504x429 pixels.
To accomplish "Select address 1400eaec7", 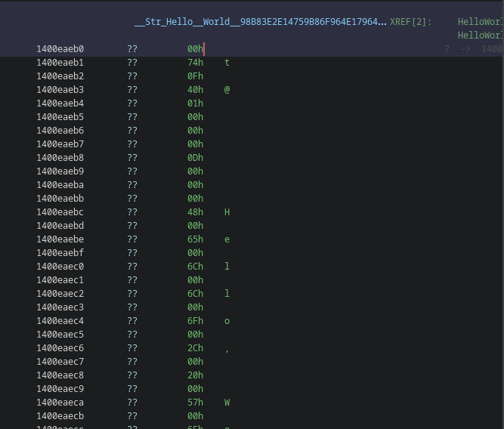I will (x=60, y=362).
